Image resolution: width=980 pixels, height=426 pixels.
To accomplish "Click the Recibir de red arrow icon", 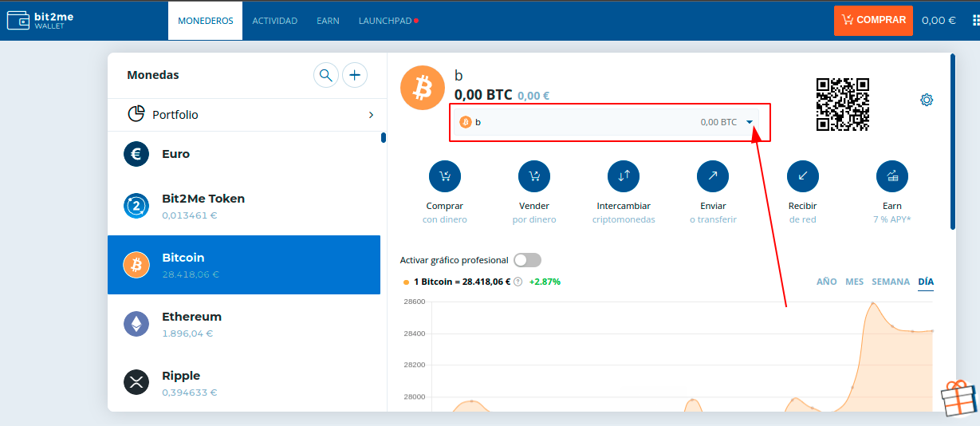I will [x=803, y=176].
